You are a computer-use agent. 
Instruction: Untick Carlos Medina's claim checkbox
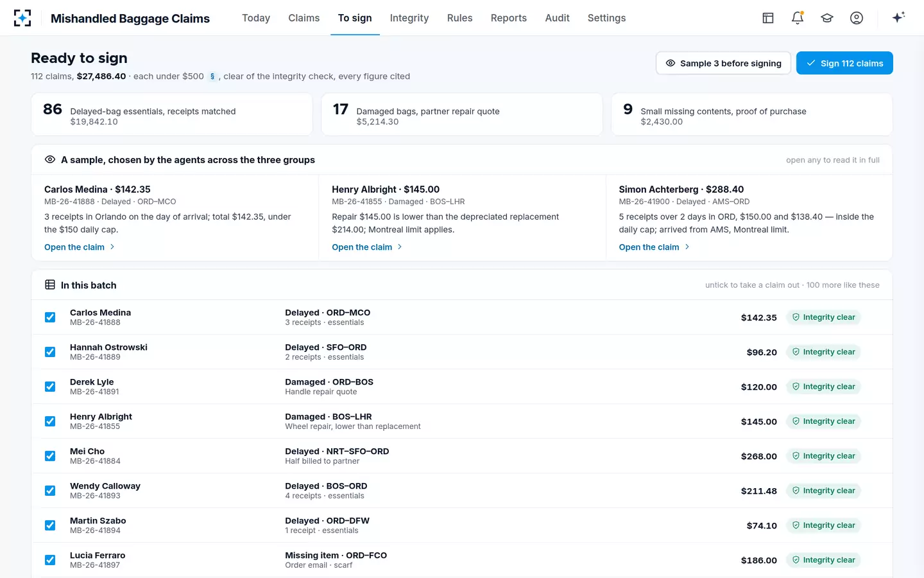point(50,317)
